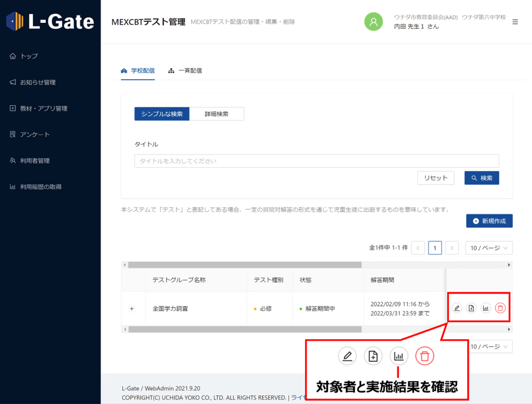Viewport: 532px width, 404px height.
Task: Open the トップ home page
Action: (24, 56)
